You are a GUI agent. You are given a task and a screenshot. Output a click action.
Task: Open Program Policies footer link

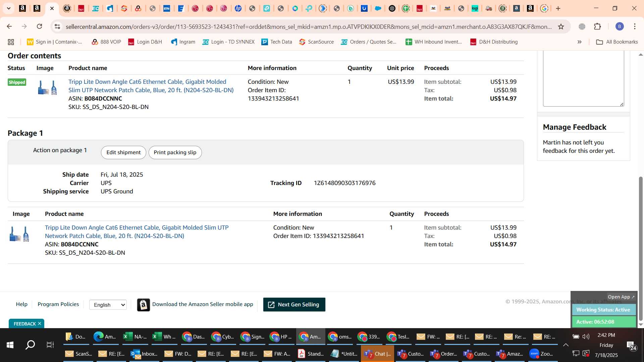point(58,304)
